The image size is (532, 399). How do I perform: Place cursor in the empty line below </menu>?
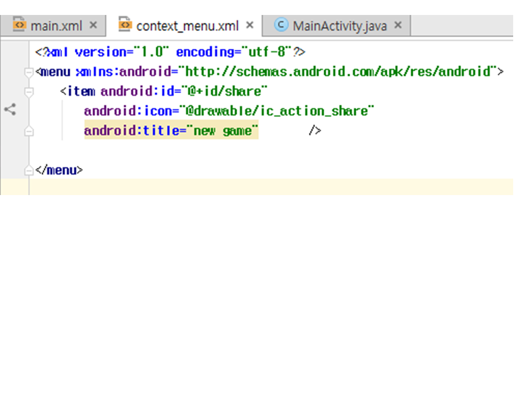click(x=222, y=187)
